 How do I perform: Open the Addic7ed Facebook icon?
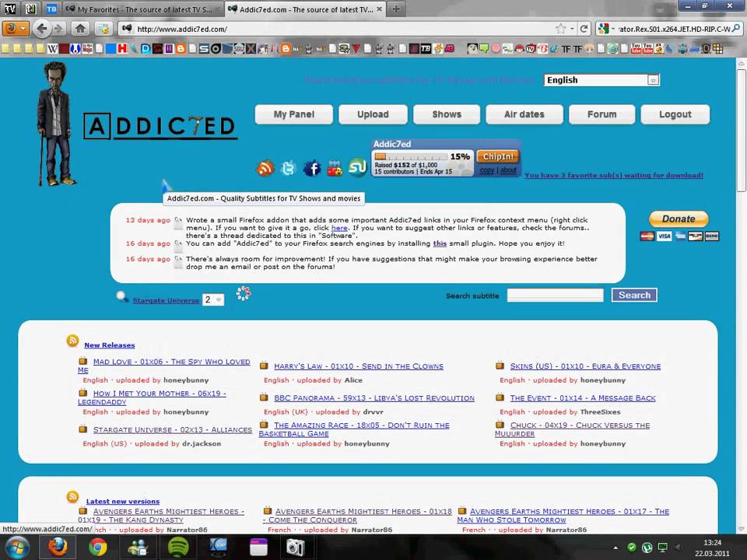pos(312,168)
